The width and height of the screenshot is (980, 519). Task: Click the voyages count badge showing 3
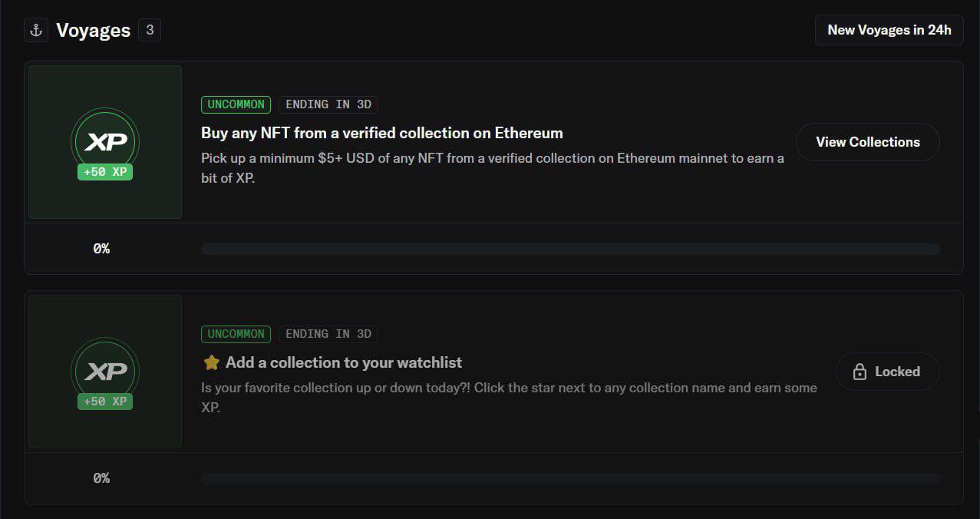150,31
